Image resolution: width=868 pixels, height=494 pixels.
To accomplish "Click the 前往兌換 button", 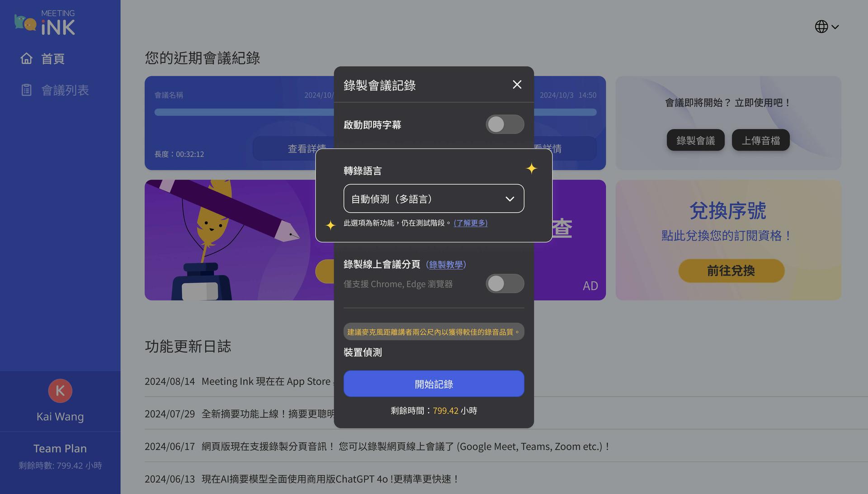I will (x=731, y=271).
